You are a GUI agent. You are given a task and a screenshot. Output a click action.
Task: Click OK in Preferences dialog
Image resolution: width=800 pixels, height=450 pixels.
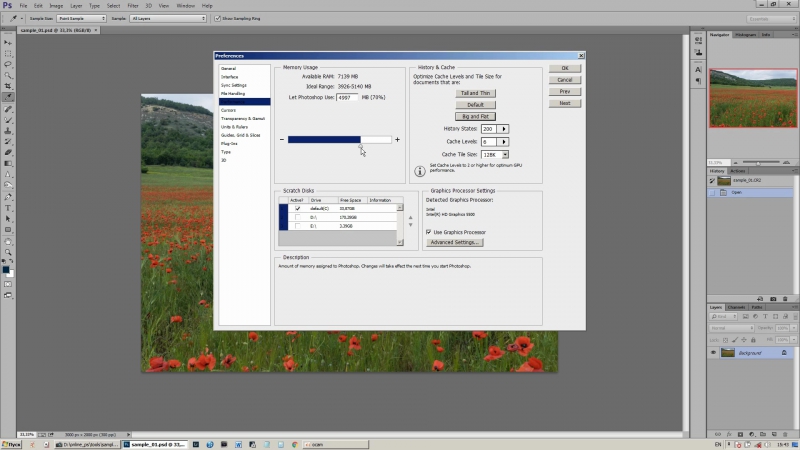pyautogui.click(x=565, y=68)
